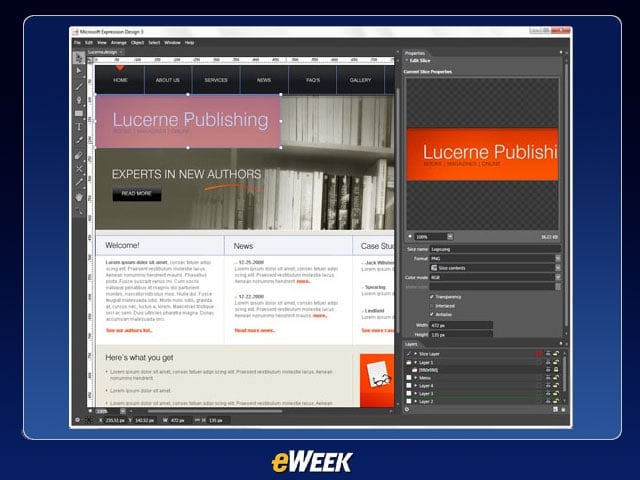
Task: Open the Properties panel pin menu
Action: coord(561,52)
